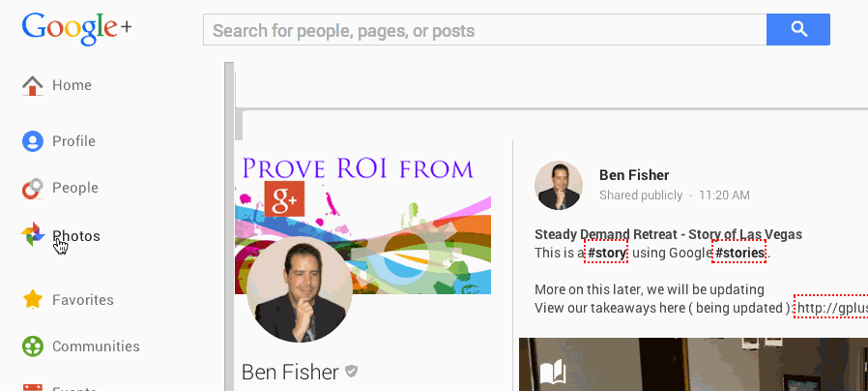
Task: Click Ben Fisher's large round profile photo
Action: [300, 288]
